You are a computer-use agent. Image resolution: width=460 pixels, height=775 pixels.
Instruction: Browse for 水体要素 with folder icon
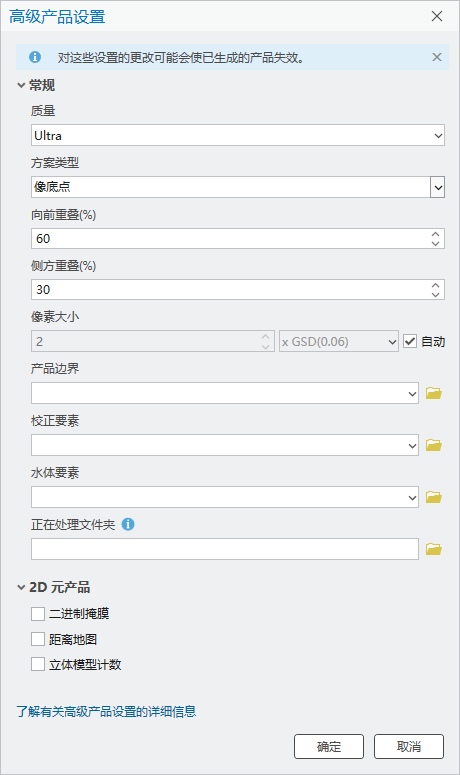[x=434, y=497]
